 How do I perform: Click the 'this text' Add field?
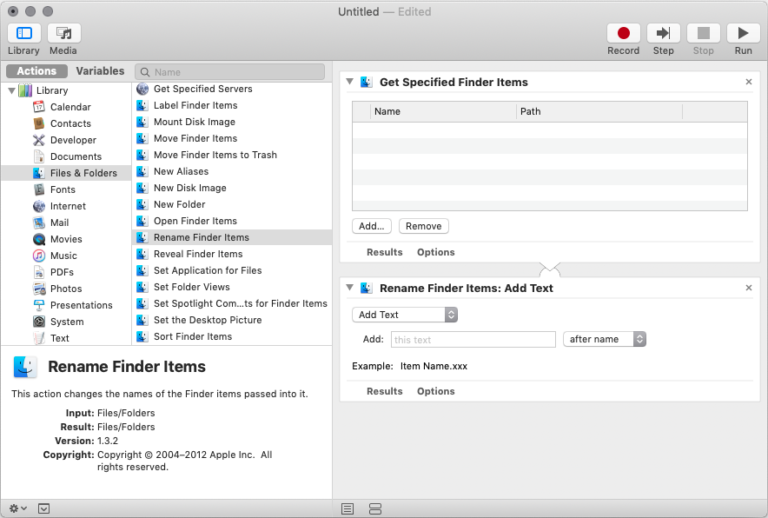point(473,340)
